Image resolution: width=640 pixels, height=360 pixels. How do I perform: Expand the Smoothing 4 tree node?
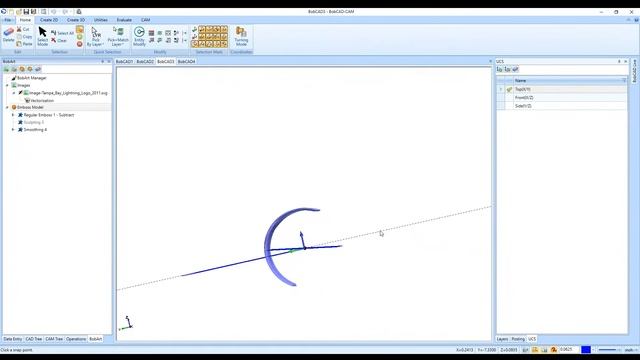[13, 130]
